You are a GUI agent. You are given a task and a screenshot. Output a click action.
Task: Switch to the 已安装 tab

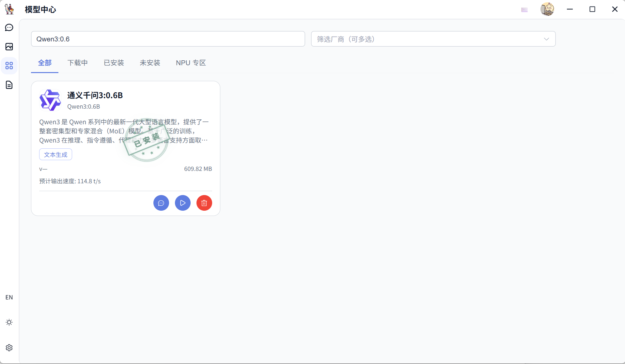(x=114, y=63)
